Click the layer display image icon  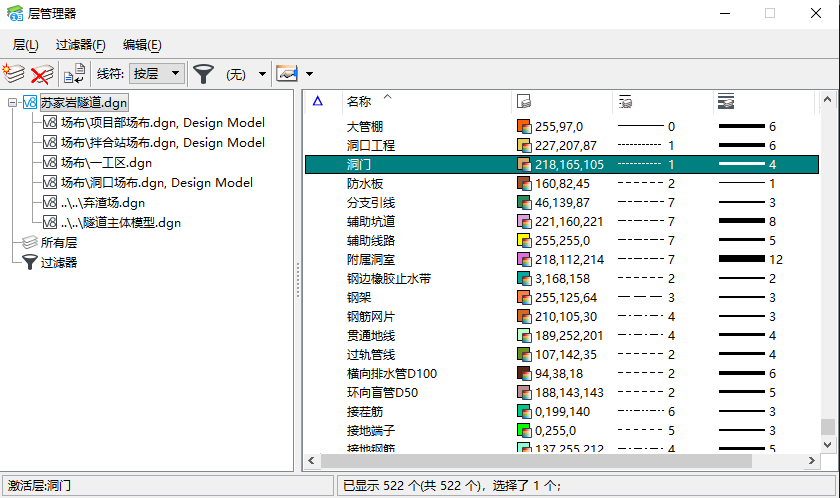tap(288, 74)
